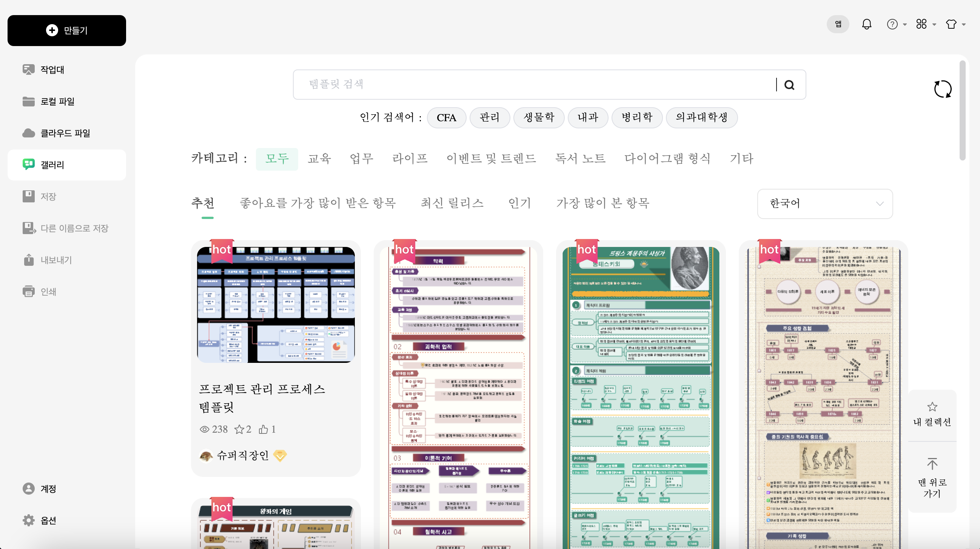Switch to 추천 sort tab

(x=203, y=204)
